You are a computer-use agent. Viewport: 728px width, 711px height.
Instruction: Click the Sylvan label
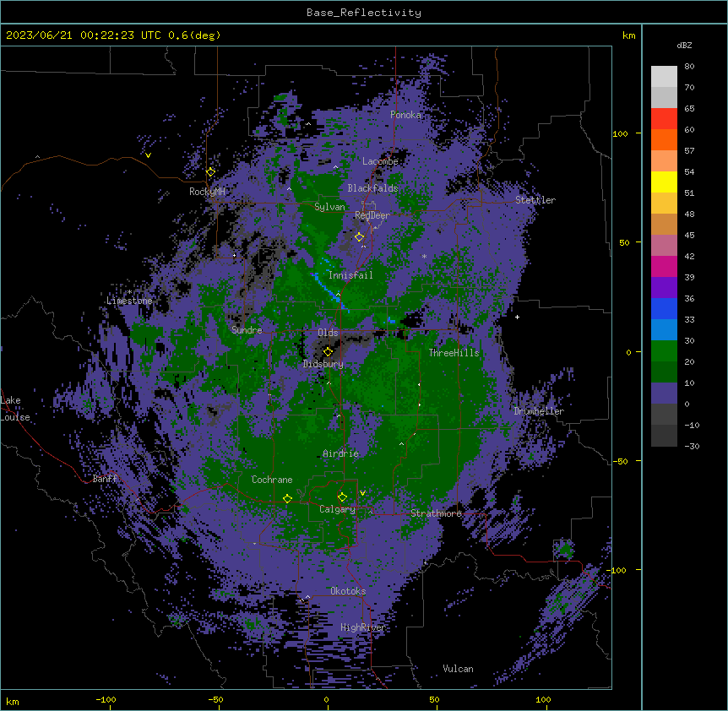click(329, 207)
